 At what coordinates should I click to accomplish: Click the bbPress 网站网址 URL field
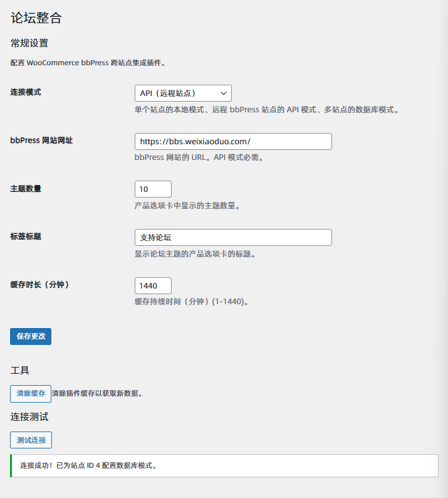click(233, 141)
